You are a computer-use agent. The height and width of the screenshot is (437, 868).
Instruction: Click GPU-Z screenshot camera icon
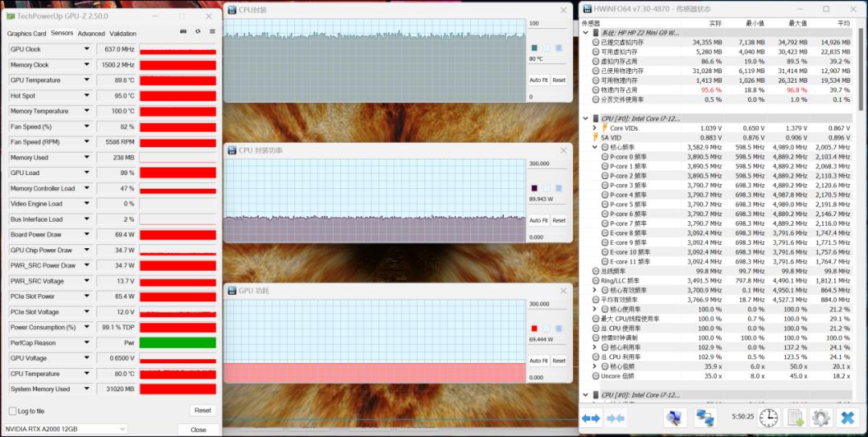coord(183,32)
